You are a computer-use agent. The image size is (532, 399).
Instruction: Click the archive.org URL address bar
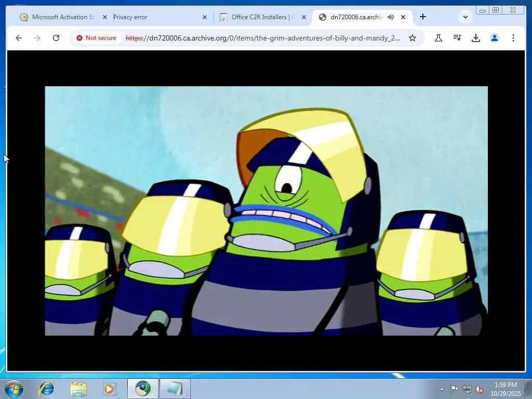[x=262, y=38]
